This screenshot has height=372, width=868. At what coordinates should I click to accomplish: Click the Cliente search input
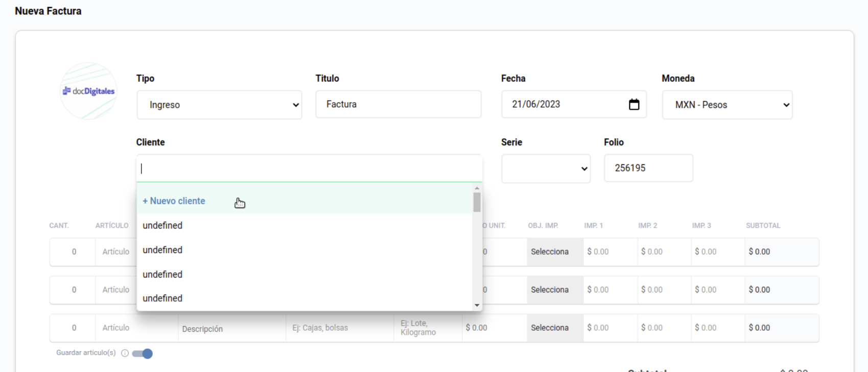point(309,168)
